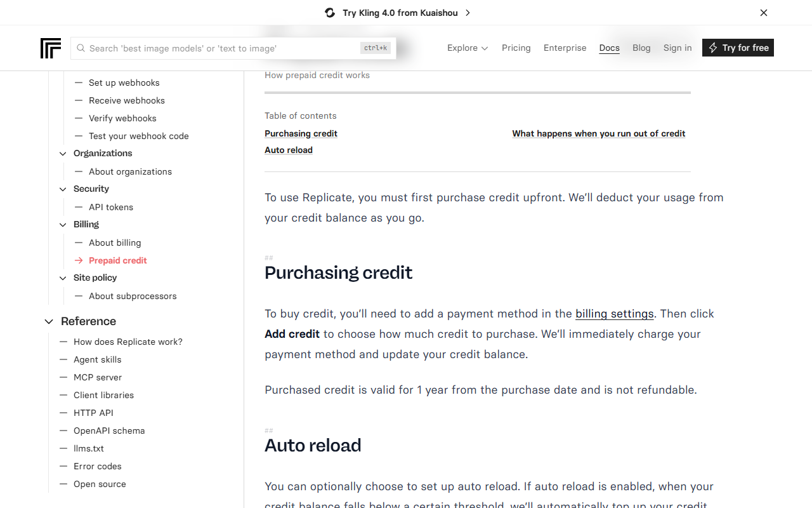Click the Try for free button
Image resolution: width=812 pixels, height=508 pixels.
pyautogui.click(x=738, y=48)
